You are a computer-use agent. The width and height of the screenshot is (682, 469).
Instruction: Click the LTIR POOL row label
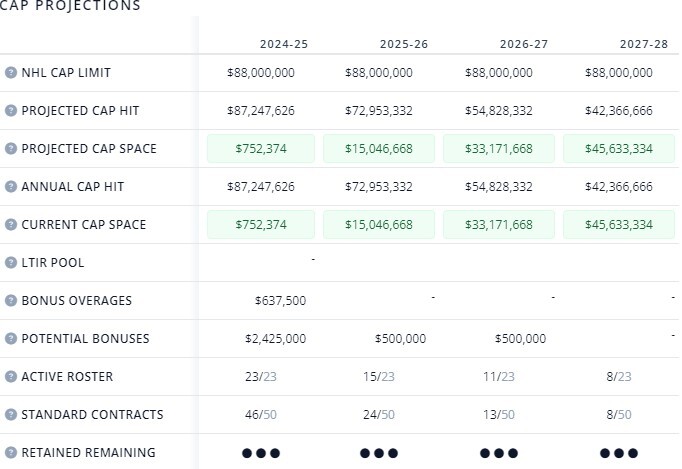point(53,262)
